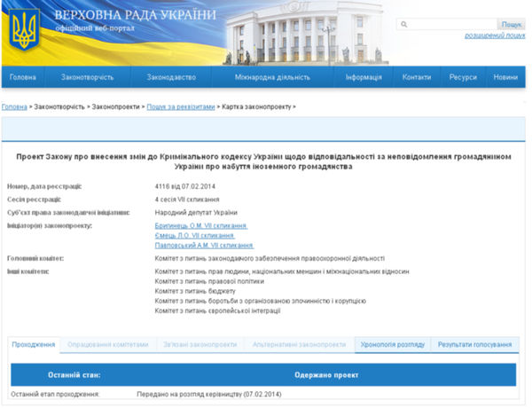Image resolution: width=532 pixels, height=408 pixels.
Task: Click the Картка законопроекту breadcrumb text
Action: click(x=256, y=107)
